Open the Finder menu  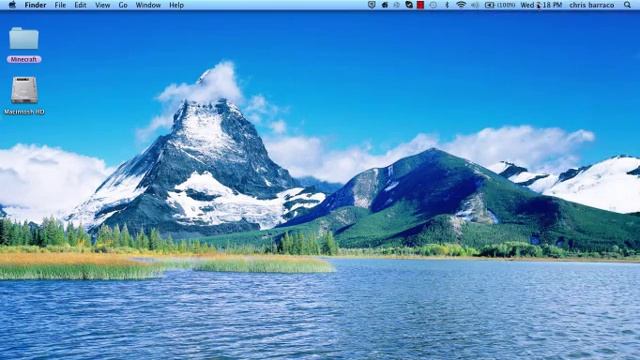point(35,5)
